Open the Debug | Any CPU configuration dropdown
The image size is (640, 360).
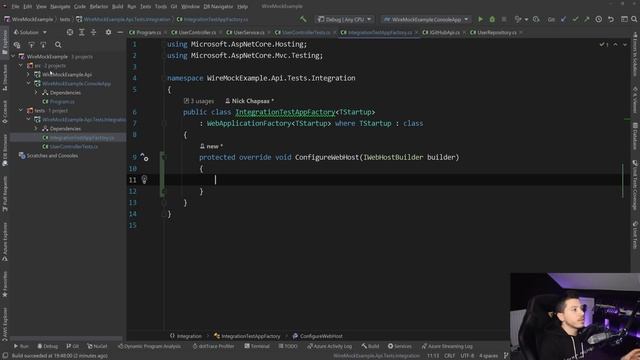pos(344,19)
